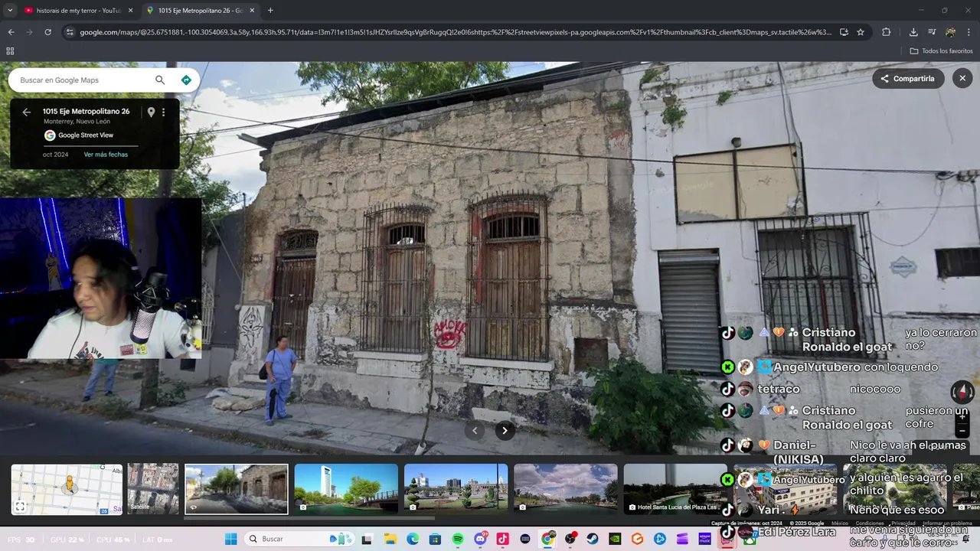Image resolution: width=980 pixels, height=551 pixels.
Task: Open the browser extensions puzzle icon
Action: (x=887, y=32)
